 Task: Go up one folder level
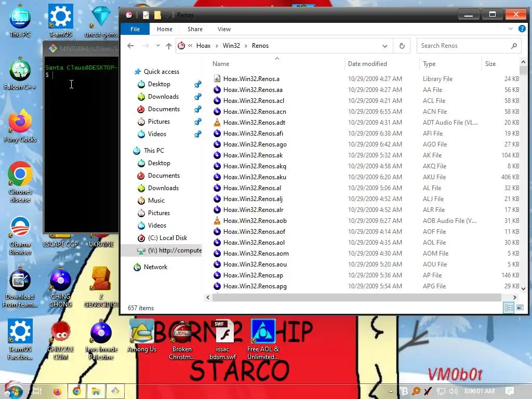[169, 46]
